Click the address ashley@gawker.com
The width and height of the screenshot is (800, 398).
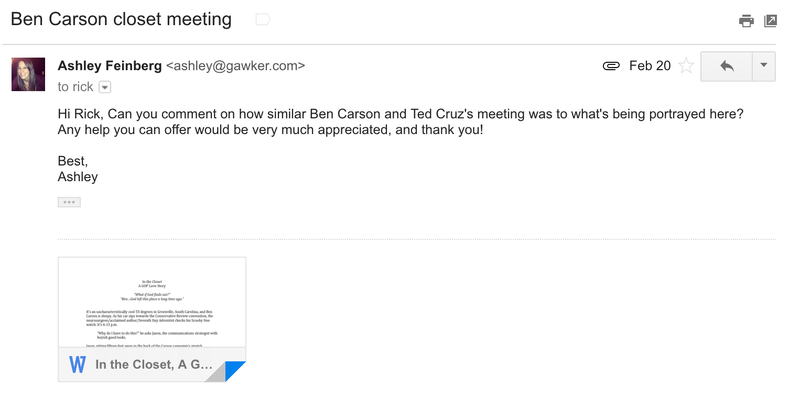[x=235, y=66]
